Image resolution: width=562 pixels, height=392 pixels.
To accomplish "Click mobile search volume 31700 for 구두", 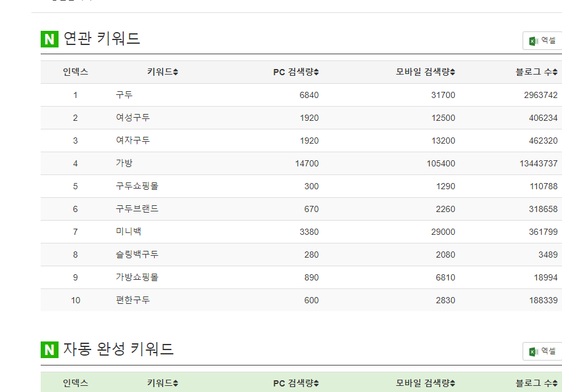I will [x=443, y=95].
